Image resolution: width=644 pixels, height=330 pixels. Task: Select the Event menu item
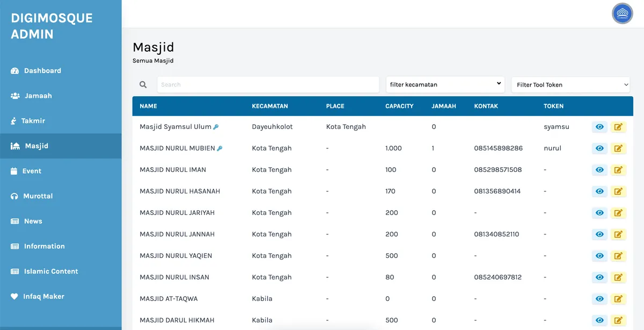click(x=61, y=171)
